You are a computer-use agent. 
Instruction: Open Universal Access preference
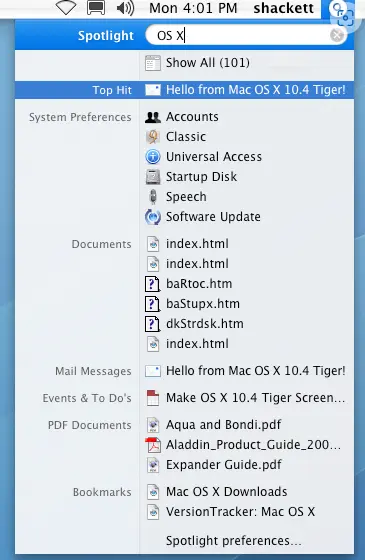click(214, 157)
